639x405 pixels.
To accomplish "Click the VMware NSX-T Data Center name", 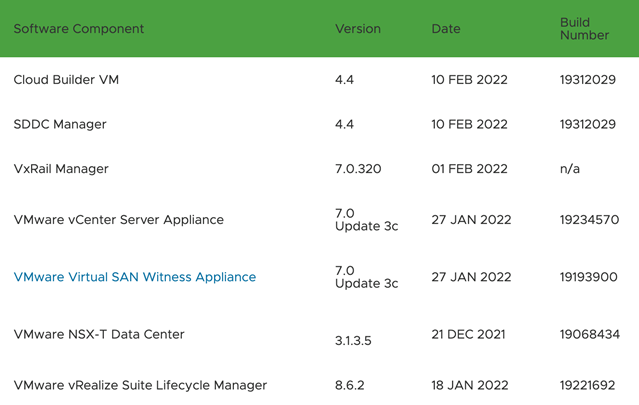I will coord(99,334).
